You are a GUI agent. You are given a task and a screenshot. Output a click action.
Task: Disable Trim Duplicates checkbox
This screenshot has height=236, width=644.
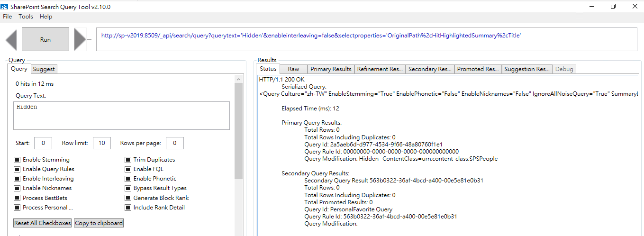pos(128,160)
